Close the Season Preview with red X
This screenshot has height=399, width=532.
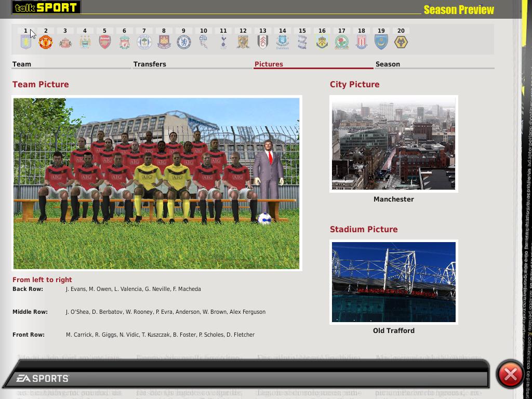510,374
